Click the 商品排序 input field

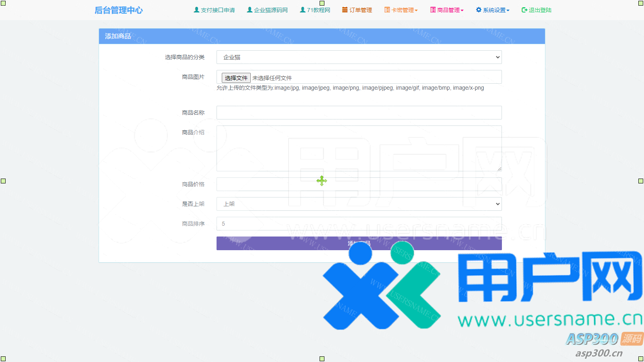359,224
